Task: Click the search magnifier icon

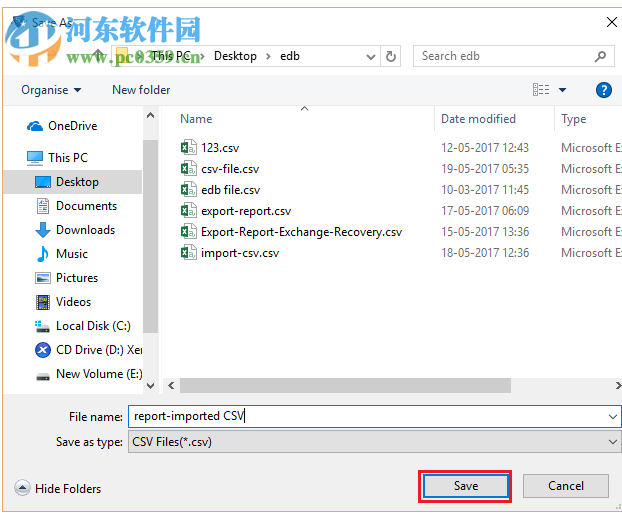Action: (600, 56)
